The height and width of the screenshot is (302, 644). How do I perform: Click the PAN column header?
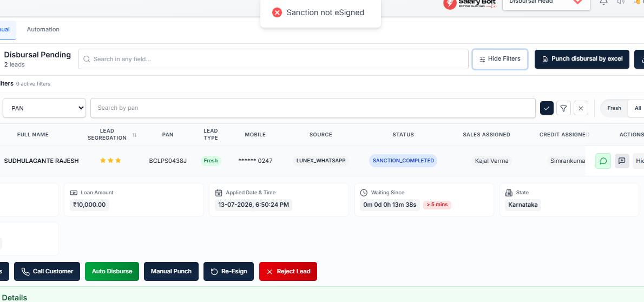[168, 135]
